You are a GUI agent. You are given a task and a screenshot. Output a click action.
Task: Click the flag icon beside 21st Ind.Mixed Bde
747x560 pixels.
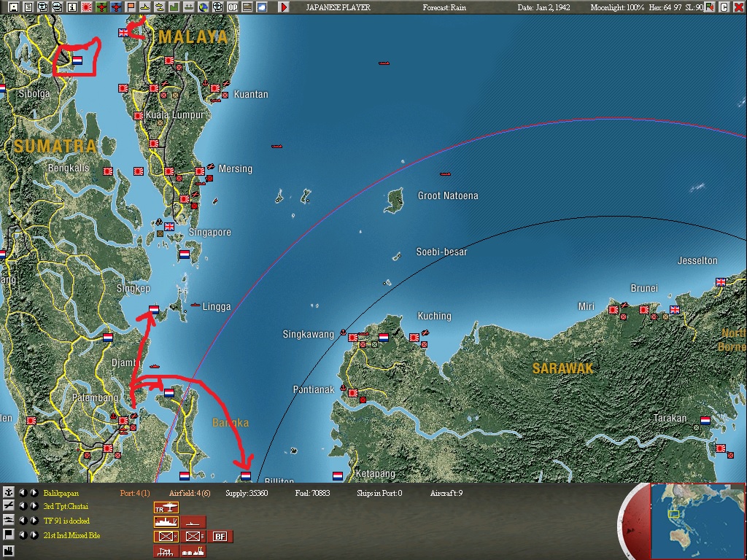pos(8,534)
